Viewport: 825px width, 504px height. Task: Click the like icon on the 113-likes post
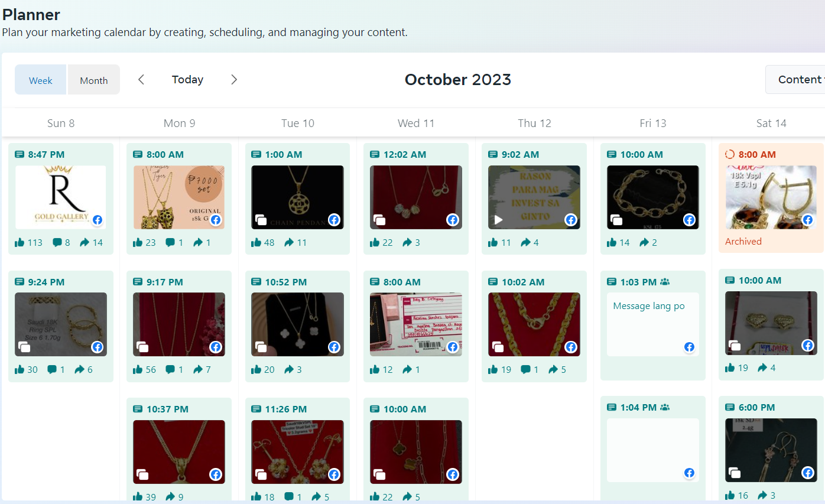[x=20, y=242]
